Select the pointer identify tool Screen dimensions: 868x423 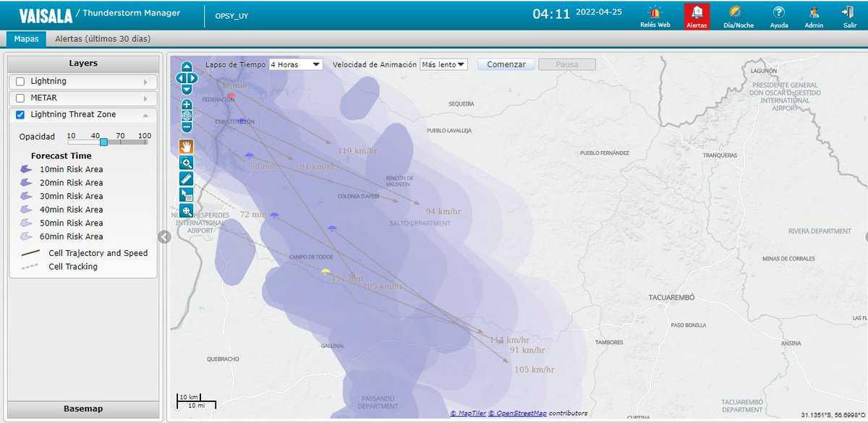[187, 195]
